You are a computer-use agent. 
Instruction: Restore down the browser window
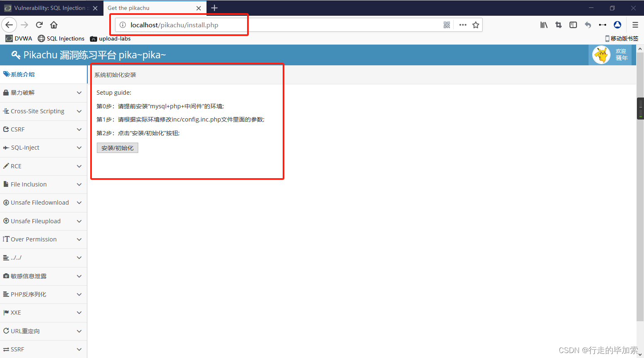click(x=612, y=8)
